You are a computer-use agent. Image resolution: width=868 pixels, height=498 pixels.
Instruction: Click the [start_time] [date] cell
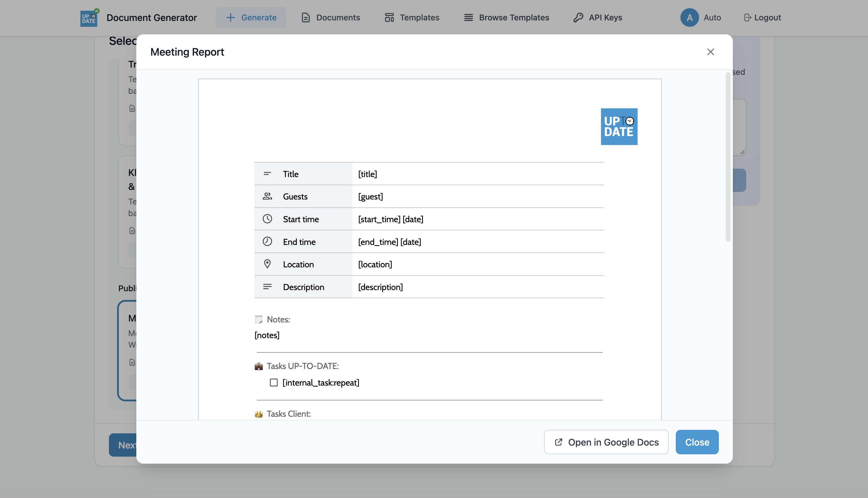[x=391, y=219]
